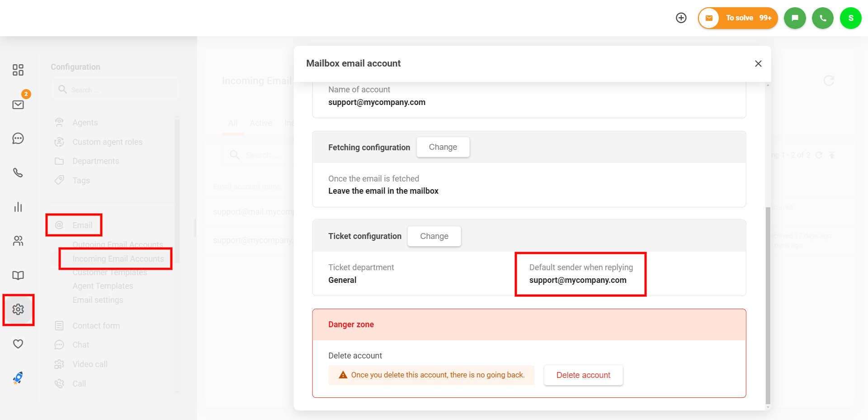Open the chat bubble sidebar icon
This screenshot has width=868, height=420.
(x=18, y=138)
